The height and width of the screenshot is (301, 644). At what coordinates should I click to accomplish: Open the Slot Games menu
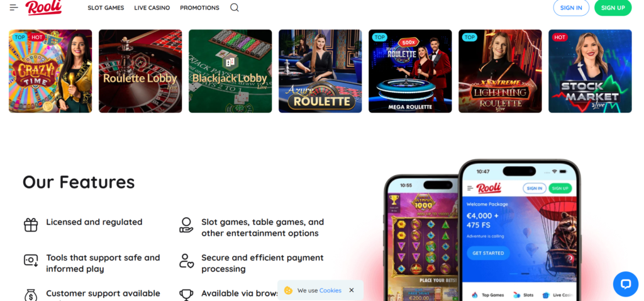click(106, 8)
